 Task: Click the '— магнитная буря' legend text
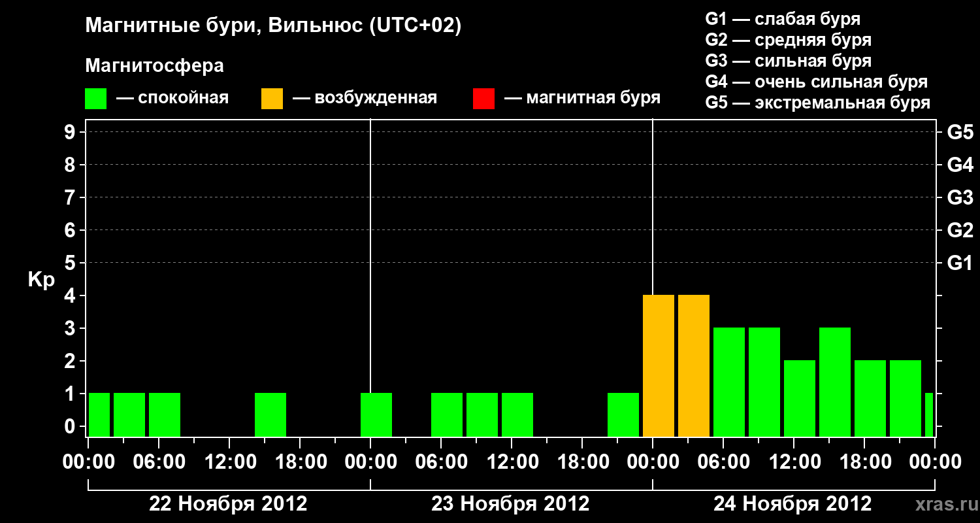[x=583, y=99]
